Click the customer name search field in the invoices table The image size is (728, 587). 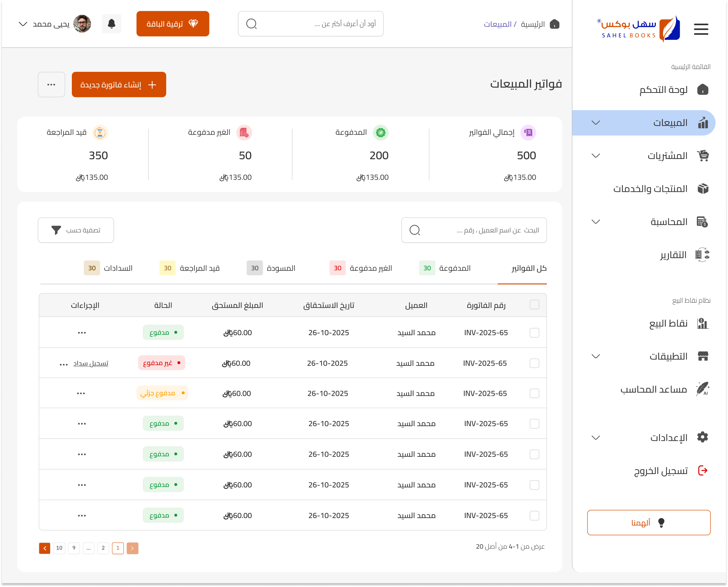point(474,230)
